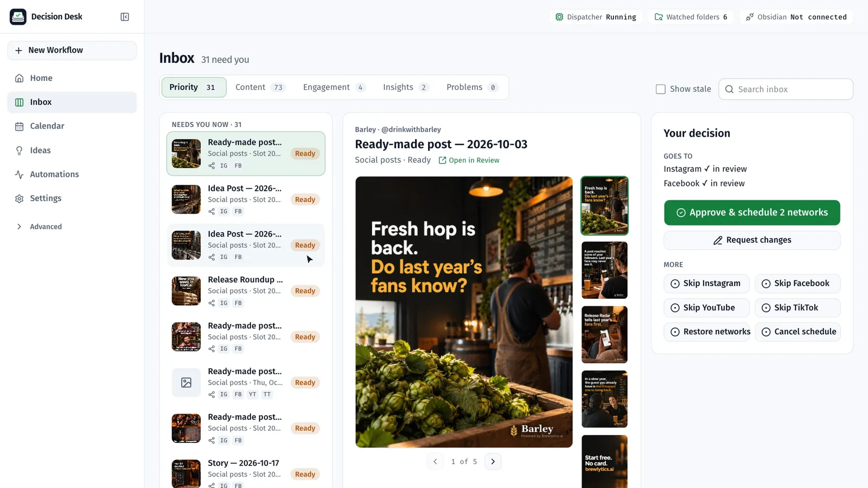Collapse the sidebar panel icon
The image size is (868, 488).
(125, 17)
